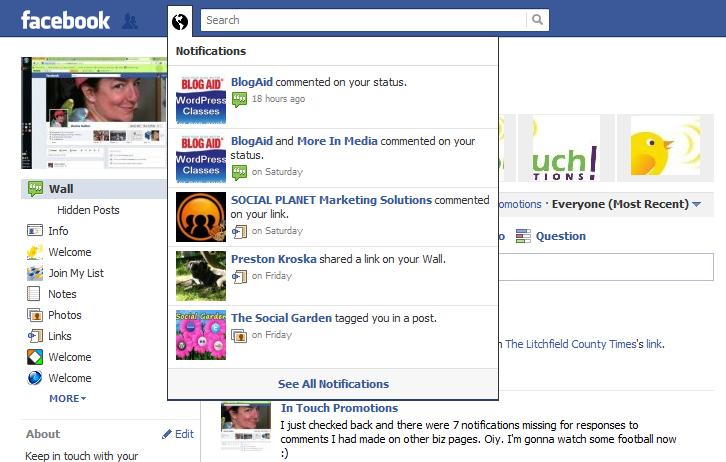This screenshot has height=462, width=726.
Task: Open the Links section
Action: pyautogui.click(x=60, y=336)
